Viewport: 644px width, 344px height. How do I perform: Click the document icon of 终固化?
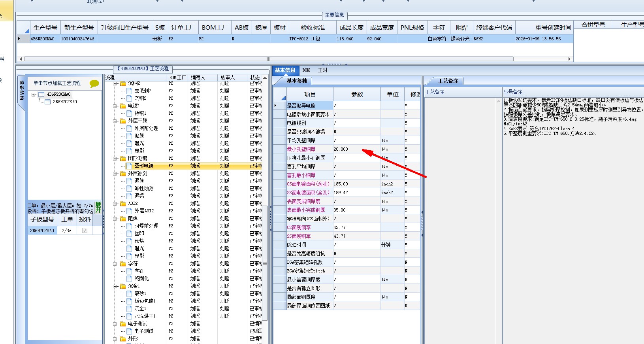(129, 279)
